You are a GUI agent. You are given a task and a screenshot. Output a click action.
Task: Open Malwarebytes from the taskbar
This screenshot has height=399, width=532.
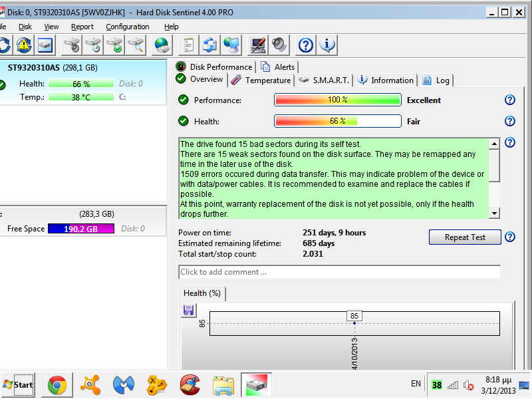124,385
